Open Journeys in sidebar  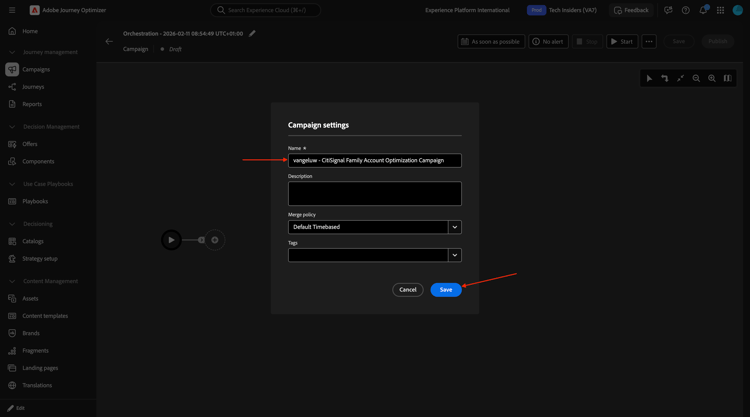tap(33, 87)
